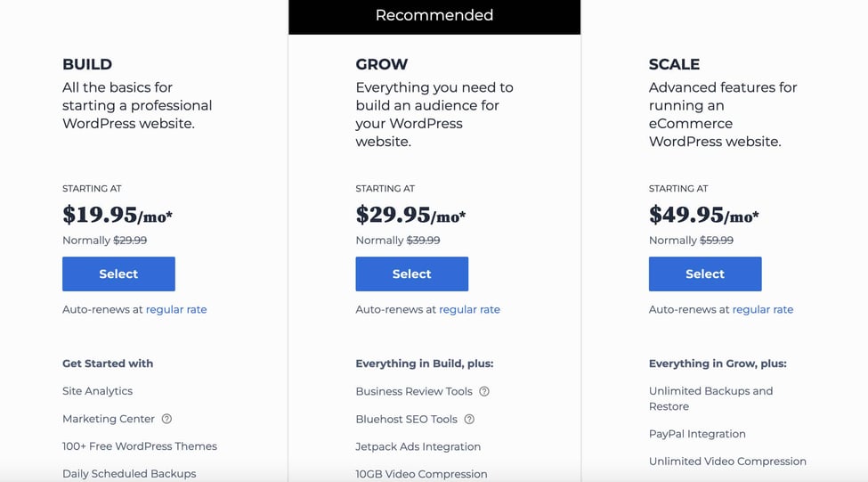Click the BUILD plan heading
The image size is (868, 482).
(87, 64)
